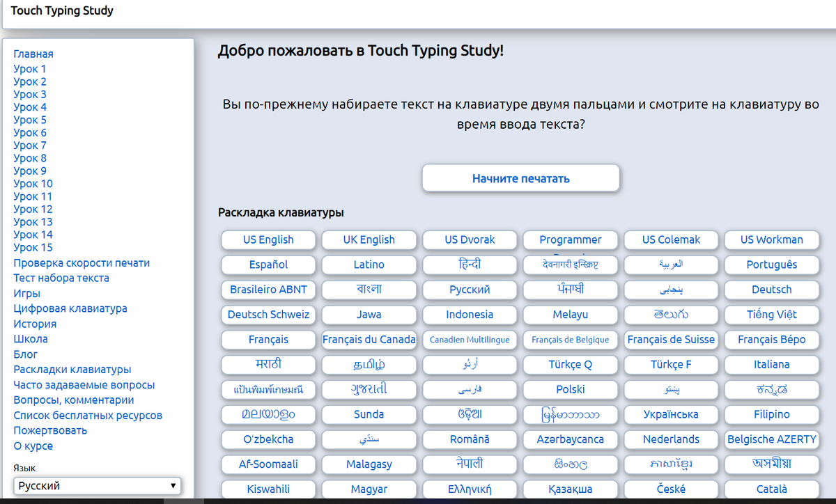Open Урок 3 in sidebar
The image size is (836, 504).
[x=30, y=94]
